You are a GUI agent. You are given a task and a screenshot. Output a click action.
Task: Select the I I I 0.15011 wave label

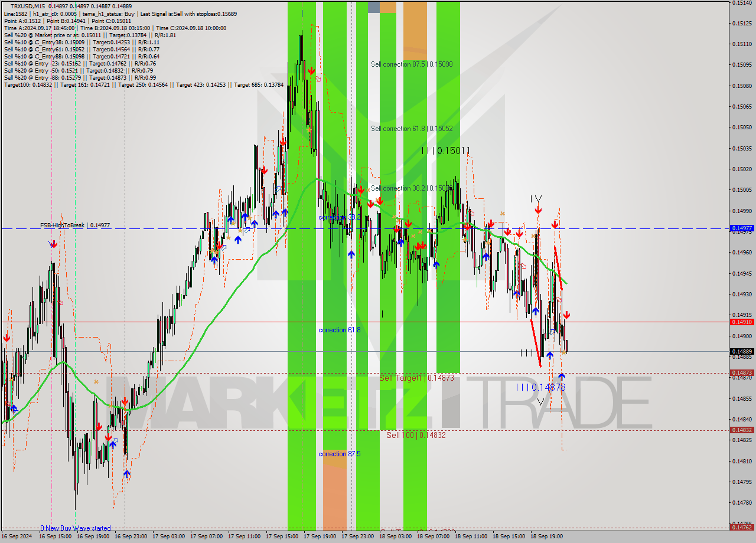coord(446,151)
